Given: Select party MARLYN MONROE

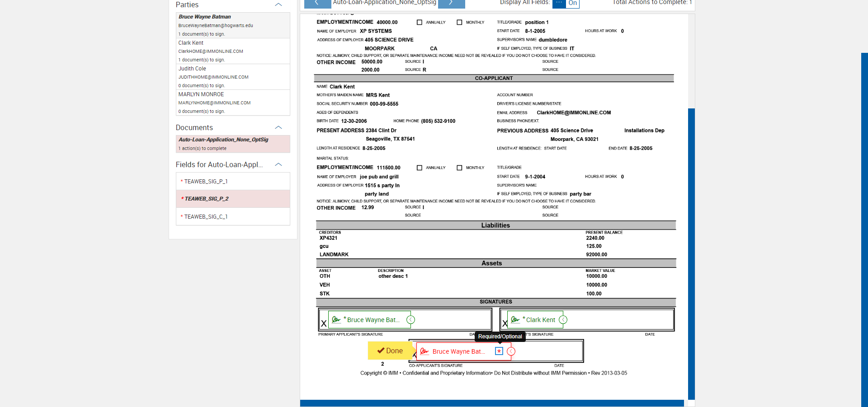Looking at the screenshot, I should (233, 103).
